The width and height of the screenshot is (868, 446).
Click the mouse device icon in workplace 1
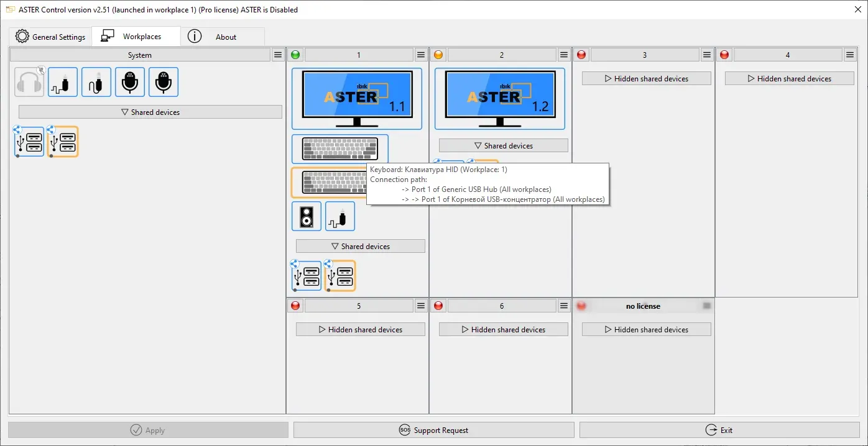tap(340, 216)
